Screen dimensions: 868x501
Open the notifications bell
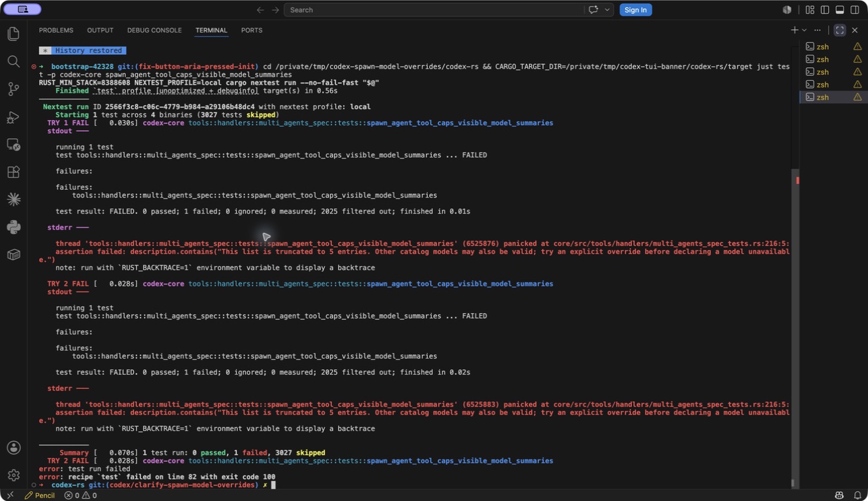[x=858, y=495]
